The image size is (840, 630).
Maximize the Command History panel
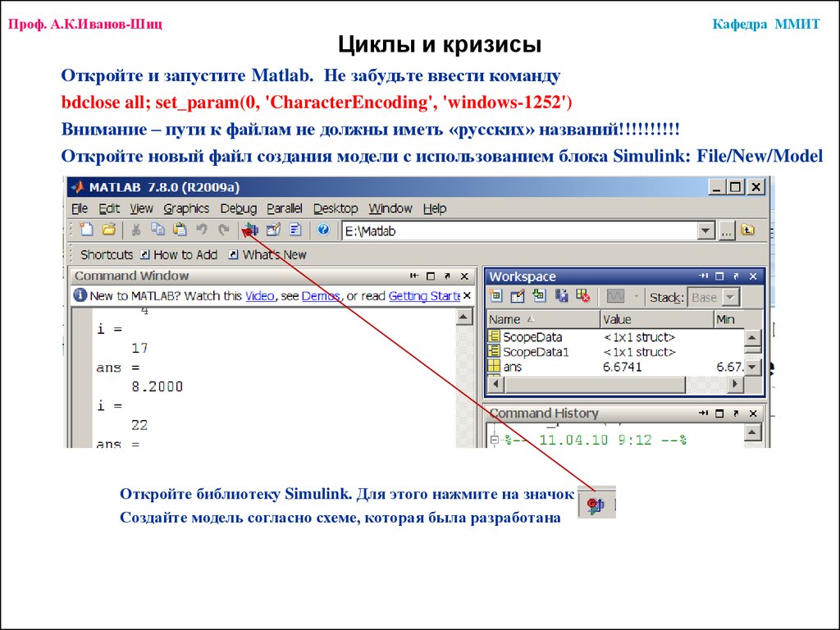pos(719,413)
